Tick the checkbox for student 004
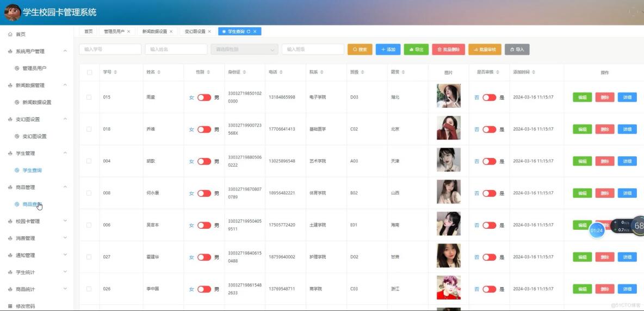This screenshot has width=644, height=311. [89, 161]
